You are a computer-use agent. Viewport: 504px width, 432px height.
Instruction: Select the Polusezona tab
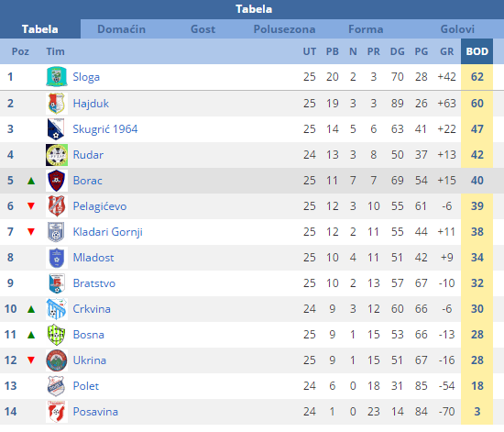[284, 29]
